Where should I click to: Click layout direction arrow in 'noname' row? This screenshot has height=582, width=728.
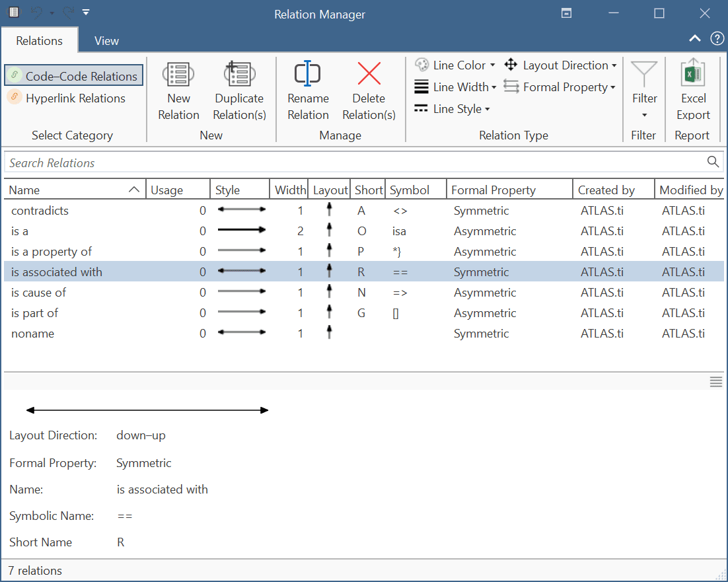tap(329, 332)
